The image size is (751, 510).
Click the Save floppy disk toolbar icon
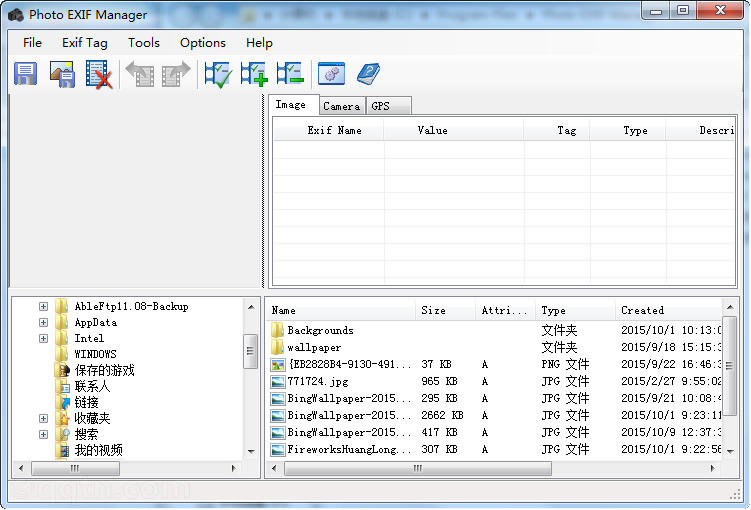click(25, 74)
